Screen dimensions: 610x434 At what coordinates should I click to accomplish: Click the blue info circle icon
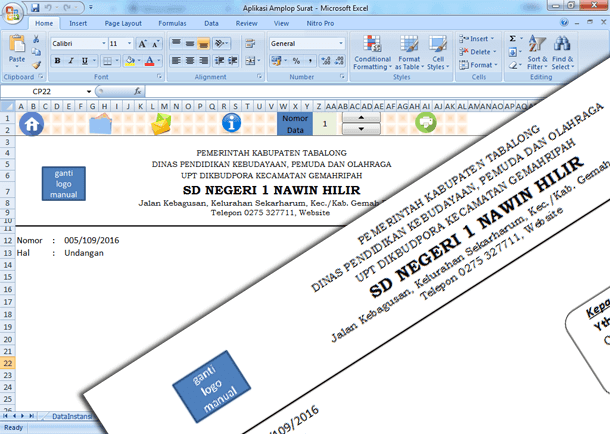tap(231, 123)
